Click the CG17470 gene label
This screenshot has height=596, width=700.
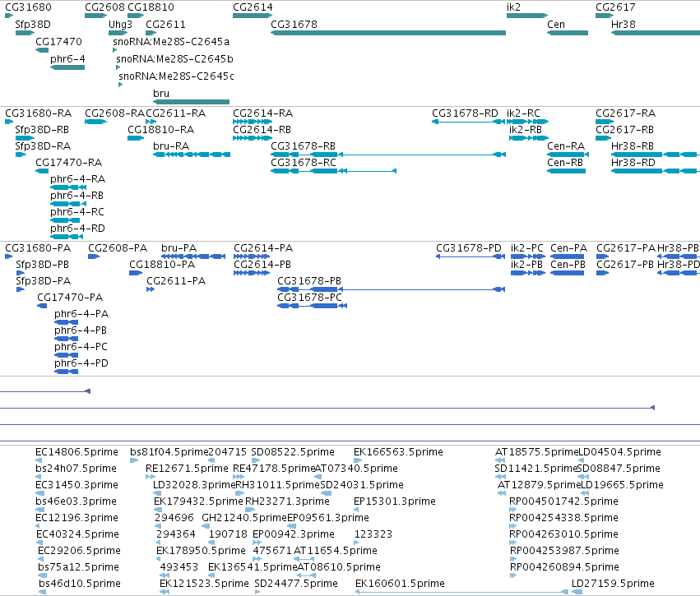(x=58, y=42)
